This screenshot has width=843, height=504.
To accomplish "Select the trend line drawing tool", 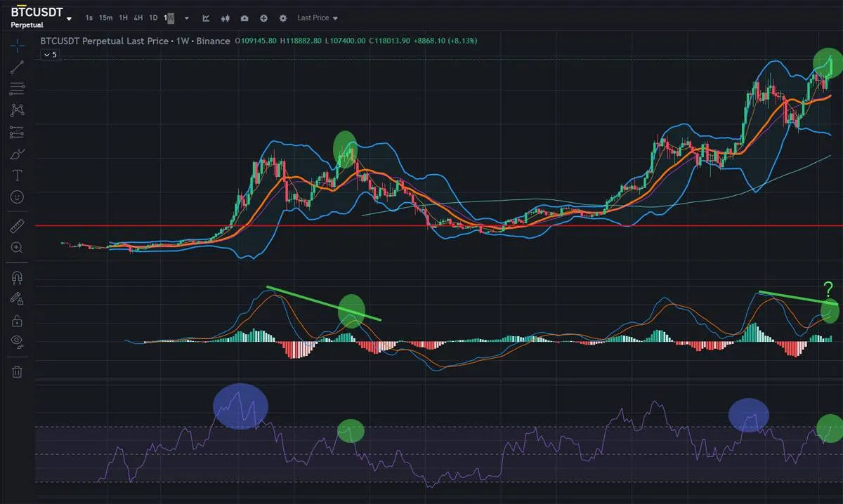I will point(18,67).
